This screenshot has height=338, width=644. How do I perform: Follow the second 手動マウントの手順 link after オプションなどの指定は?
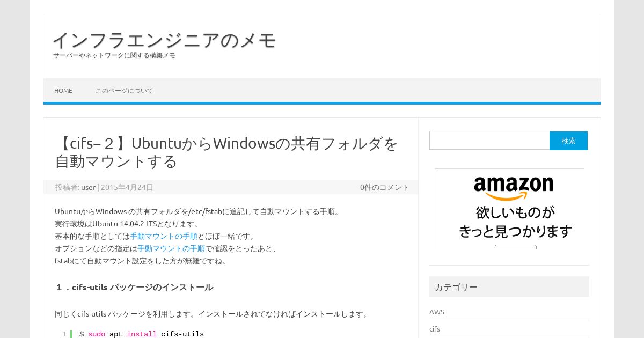pos(171,248)
